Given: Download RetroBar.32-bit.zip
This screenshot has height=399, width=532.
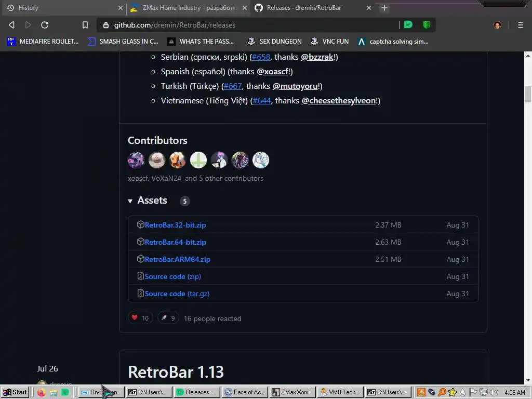Looking at the screenshot, I should [175, 225].
